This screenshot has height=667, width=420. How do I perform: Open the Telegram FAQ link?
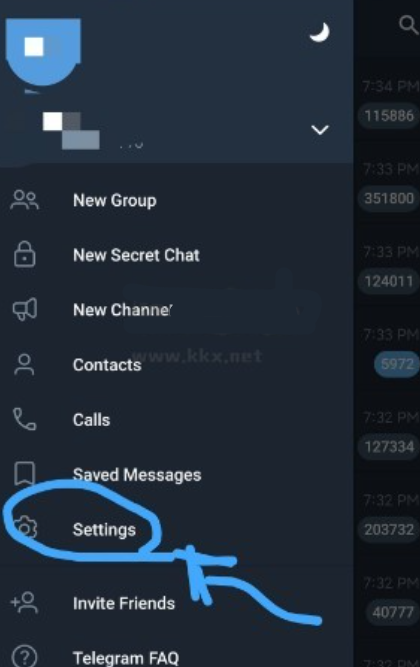pyautogui.click(x=126, y=658)
